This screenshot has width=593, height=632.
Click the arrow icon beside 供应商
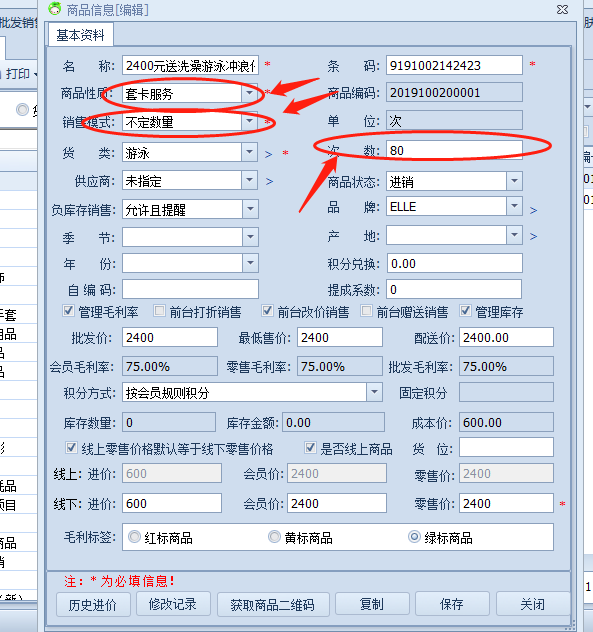269,182
